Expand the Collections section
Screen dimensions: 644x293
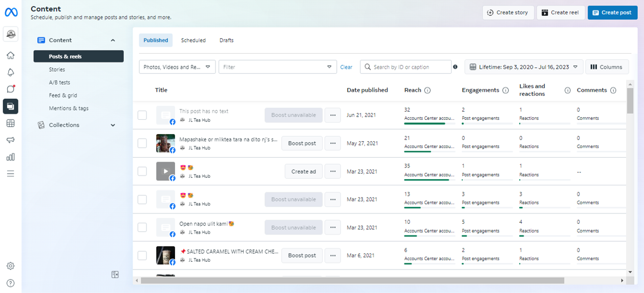coord(113,125)
